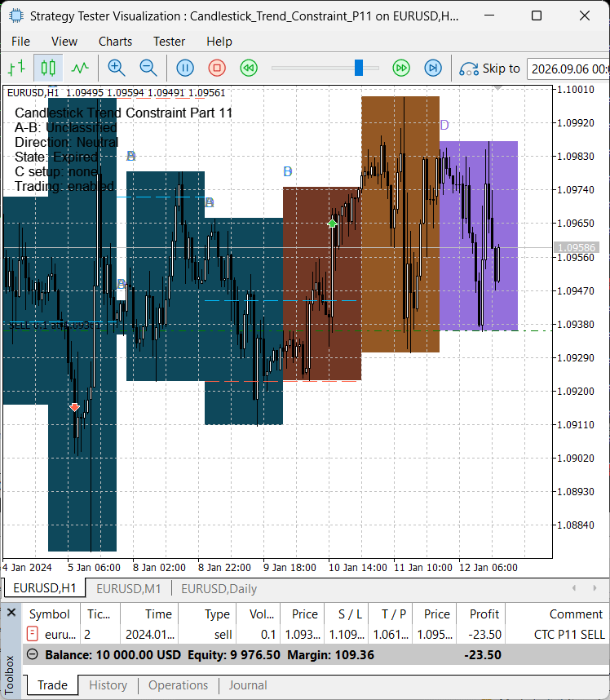Viewport: 610px width, 700px height.
Task: Select the bar chart display icon
Action: (17, 68)
